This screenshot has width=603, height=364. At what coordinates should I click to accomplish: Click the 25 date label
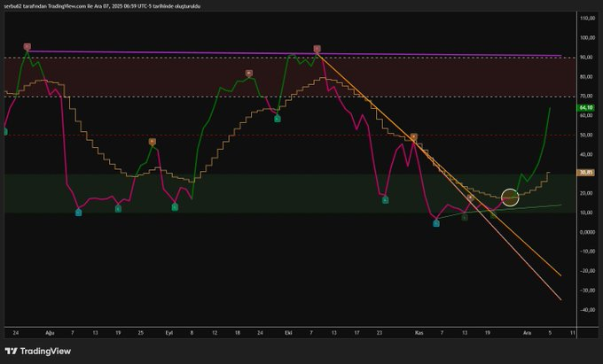(141, 333)
